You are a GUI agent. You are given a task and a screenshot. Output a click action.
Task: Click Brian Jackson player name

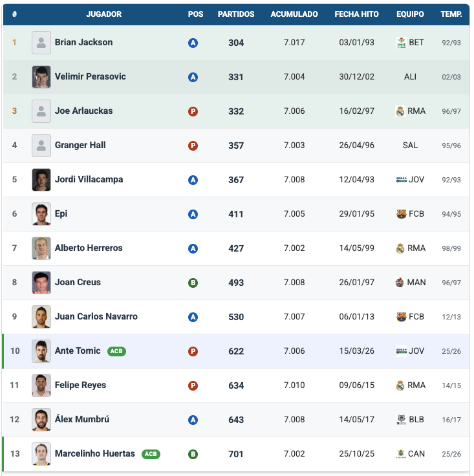click(83, 43)
